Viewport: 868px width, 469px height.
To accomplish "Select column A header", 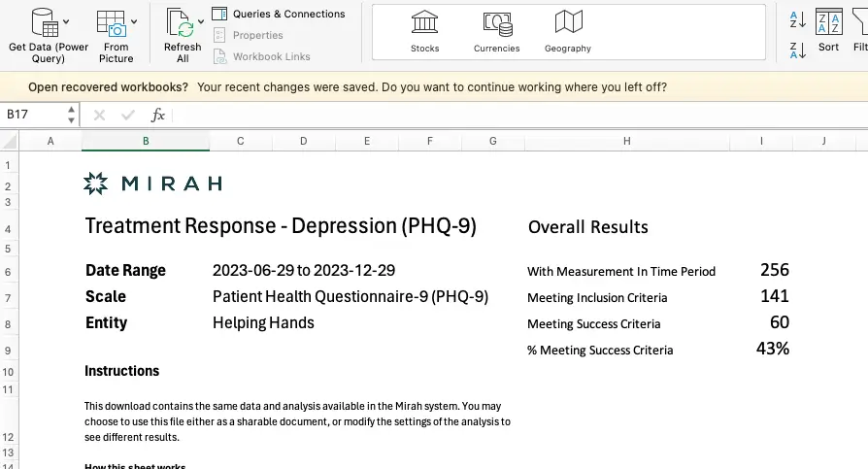I will [x=50, y=141].
